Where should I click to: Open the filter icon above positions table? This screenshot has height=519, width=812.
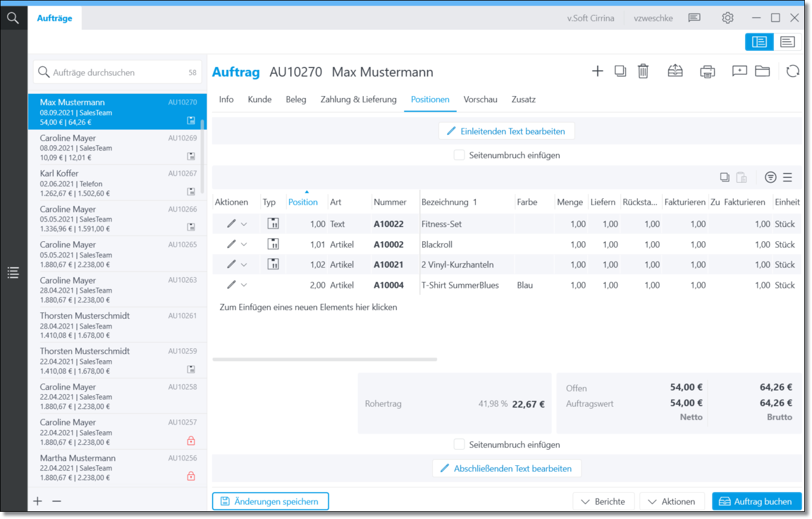[771, 177]
